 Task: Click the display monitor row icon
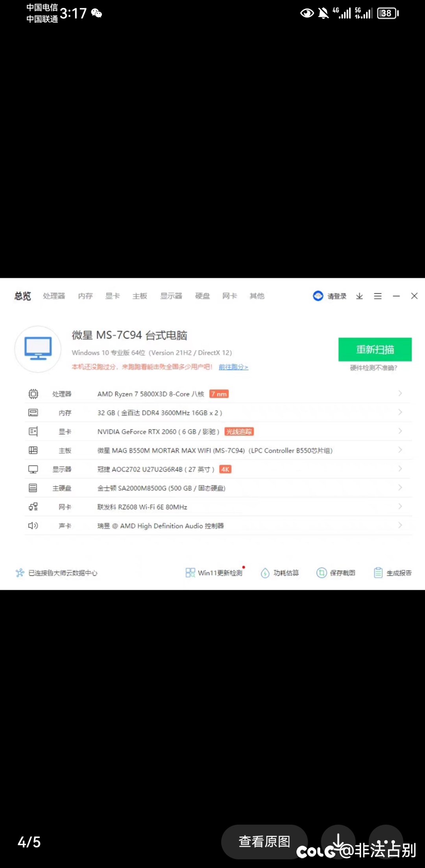(33, 469)
